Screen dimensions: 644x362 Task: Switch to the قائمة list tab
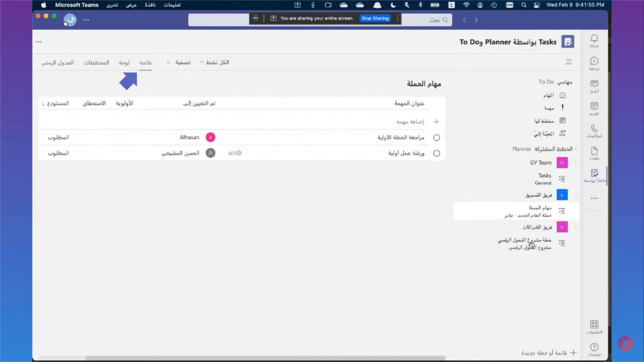click(145, 62)
